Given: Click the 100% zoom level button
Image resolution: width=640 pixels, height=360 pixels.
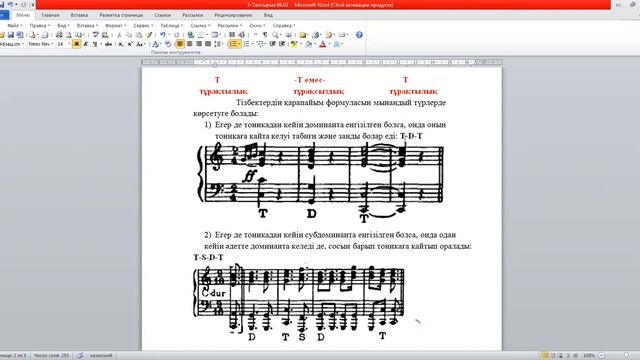Looking at the screenshot, I should 589,356.
